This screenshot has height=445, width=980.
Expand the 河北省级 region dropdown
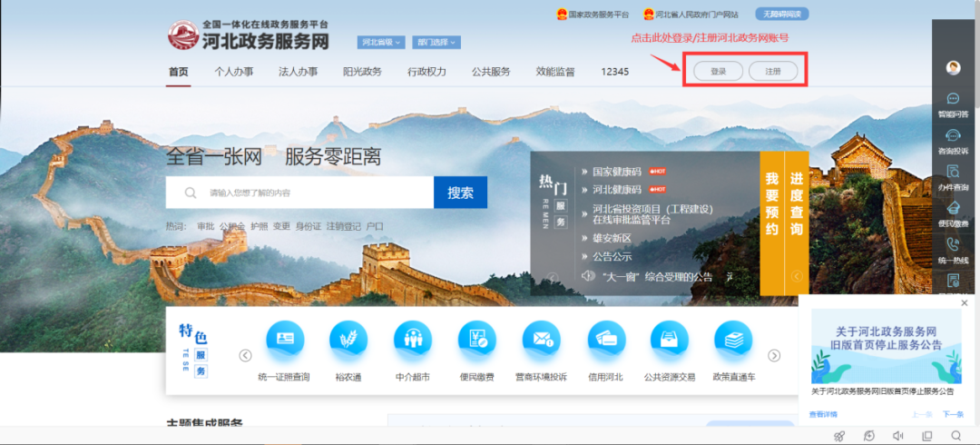[381, 42]
